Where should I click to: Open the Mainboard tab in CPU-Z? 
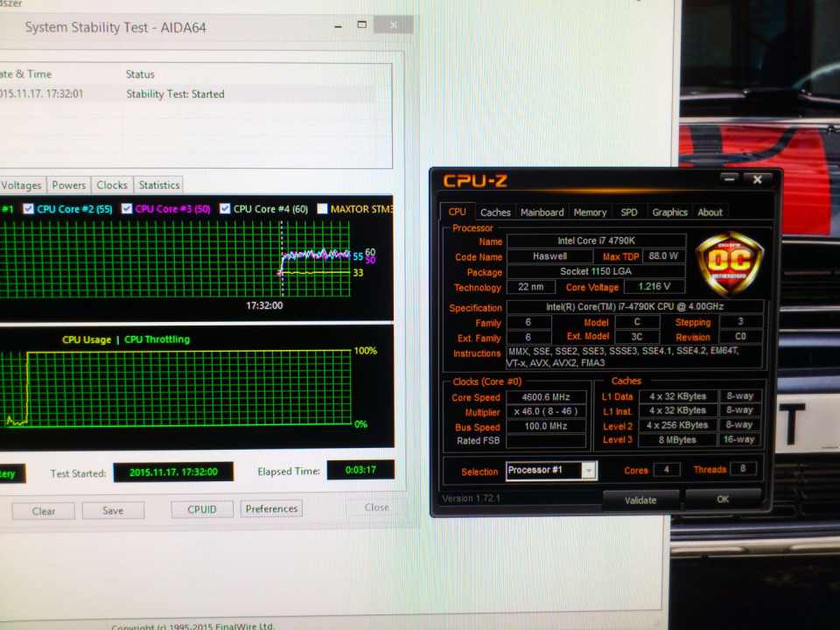point(542,213)
